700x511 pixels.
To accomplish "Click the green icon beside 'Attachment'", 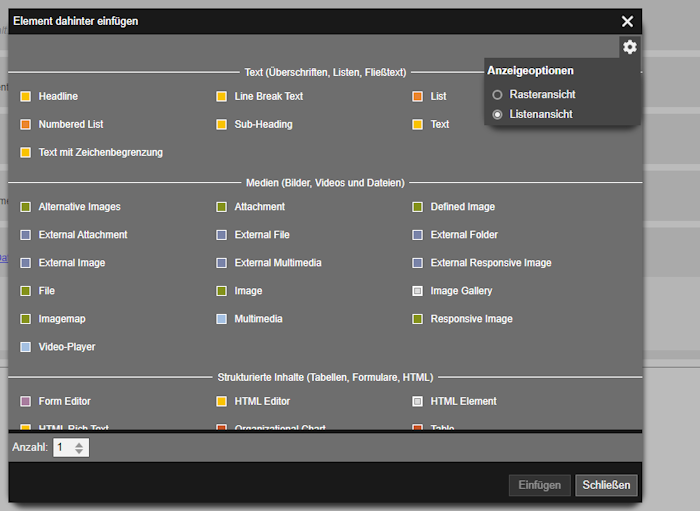I will (221, 207).
